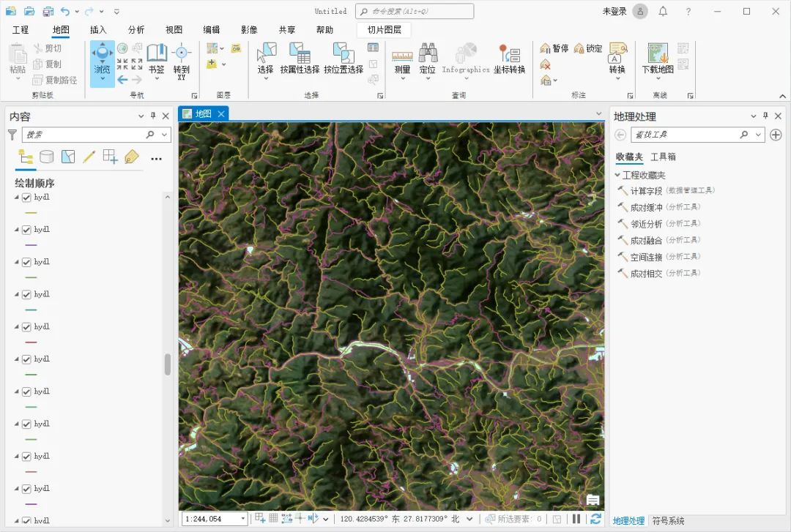
Task: Open notifications bell icon
Action: (663, 11)
